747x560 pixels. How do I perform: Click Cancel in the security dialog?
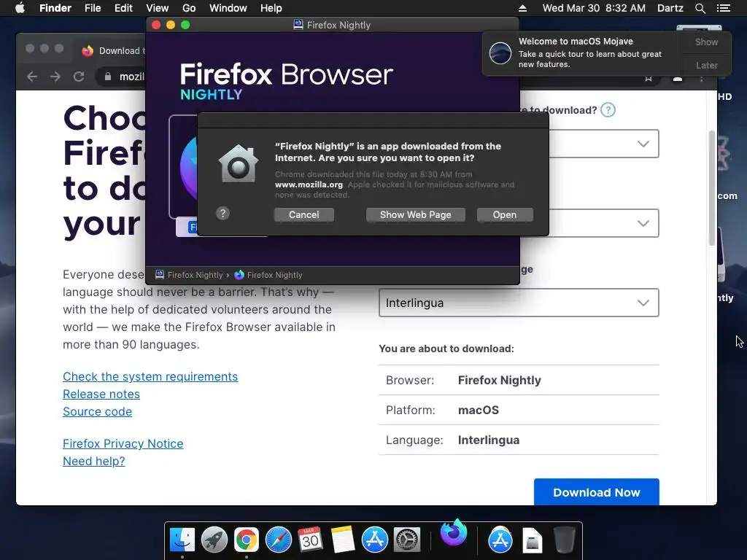click(x=304, y=215)
